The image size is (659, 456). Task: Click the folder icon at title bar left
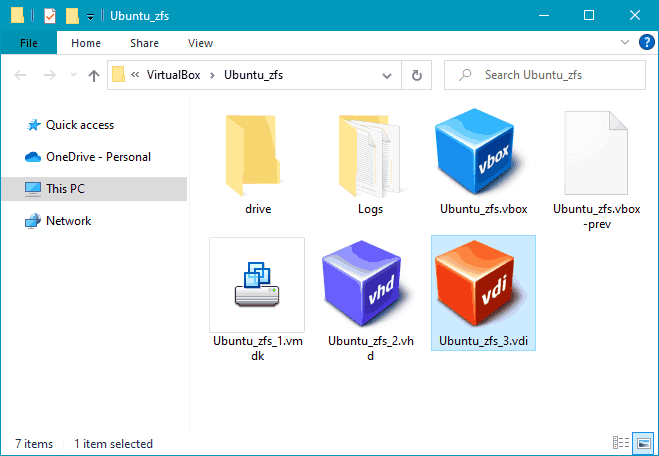coord(17,16)
